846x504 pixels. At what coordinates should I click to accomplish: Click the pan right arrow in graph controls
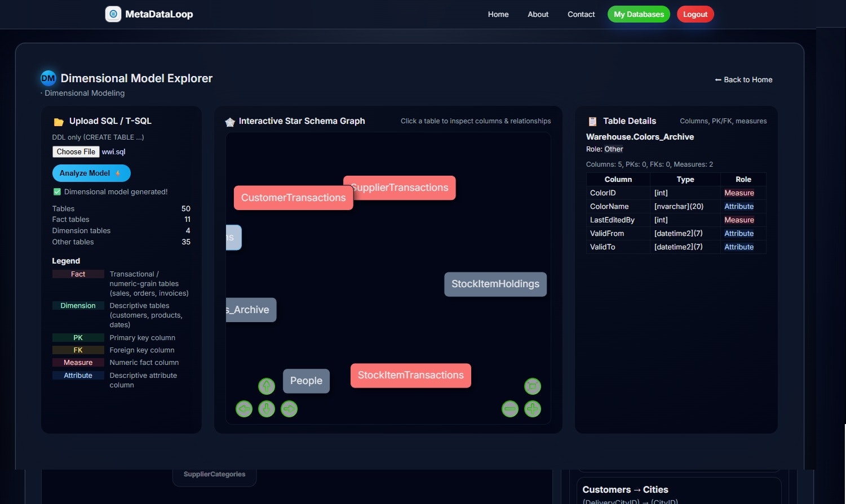(289, 409)
